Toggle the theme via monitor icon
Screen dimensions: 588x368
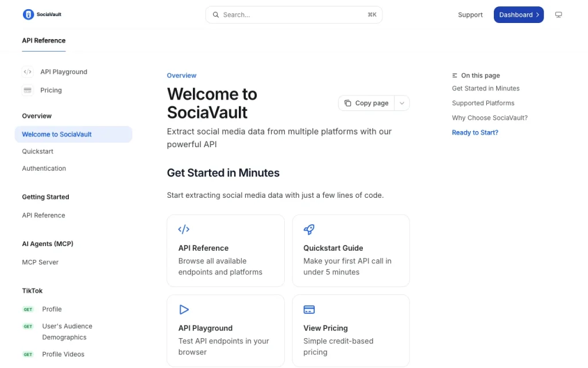(x=558, y=14)
